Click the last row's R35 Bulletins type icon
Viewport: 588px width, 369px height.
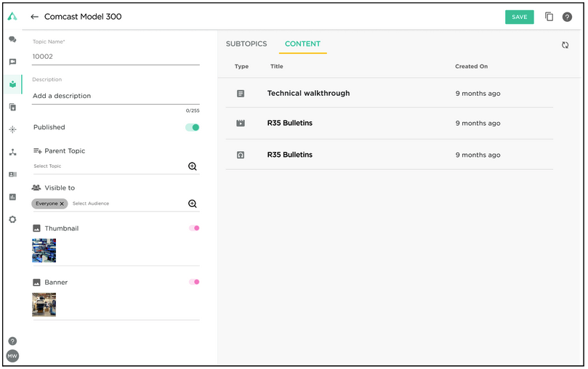241,155
